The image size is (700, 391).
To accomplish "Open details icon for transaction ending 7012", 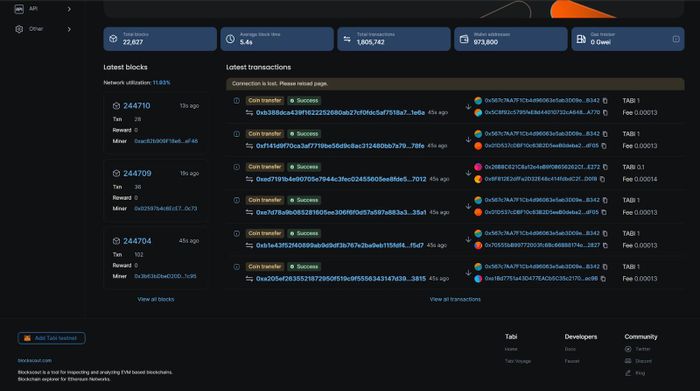I will [237, 167].
